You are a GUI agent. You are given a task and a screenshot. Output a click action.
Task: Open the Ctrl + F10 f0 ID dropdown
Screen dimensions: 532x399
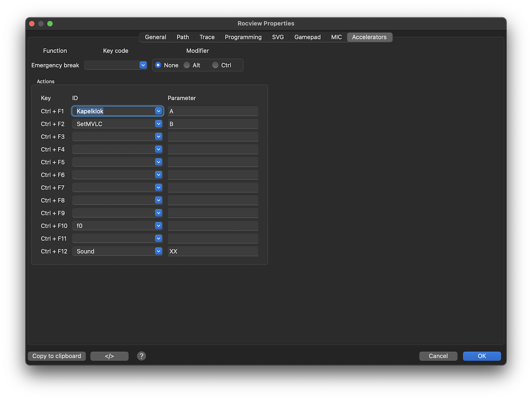tap(158, 226)
